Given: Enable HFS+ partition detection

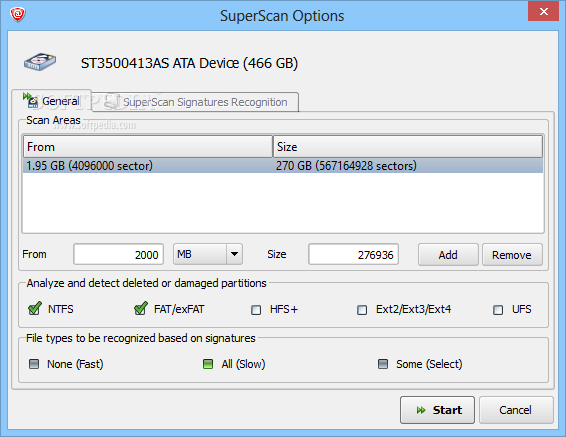Looking at the screenshot, I should [256, 310].
